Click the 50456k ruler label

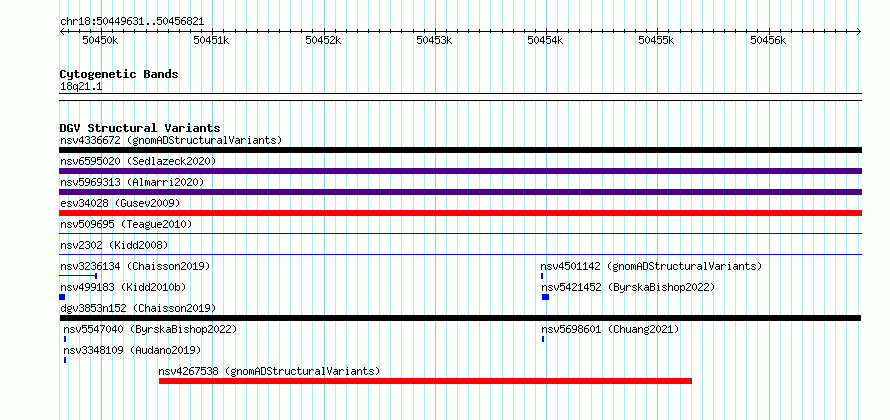tap(768, 40)
